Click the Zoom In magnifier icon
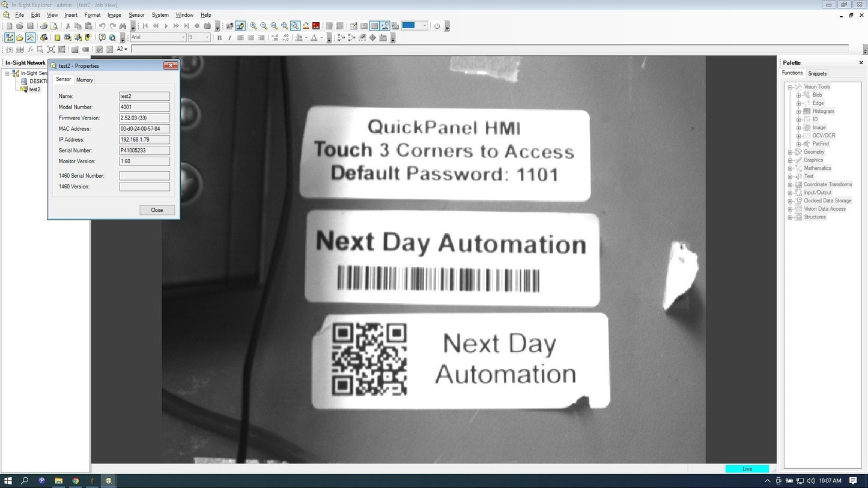 tap(253, 26)
